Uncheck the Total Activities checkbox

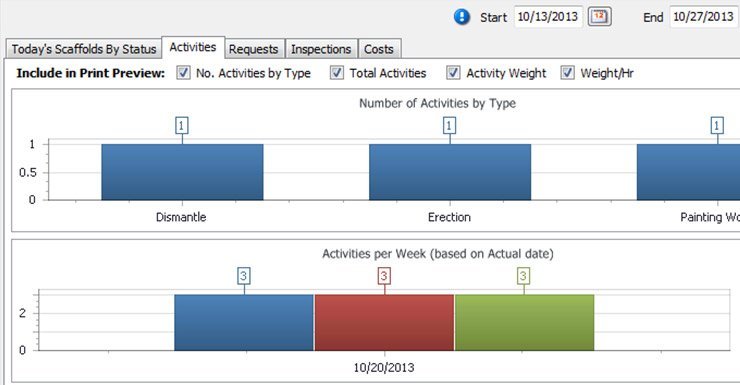336,73
